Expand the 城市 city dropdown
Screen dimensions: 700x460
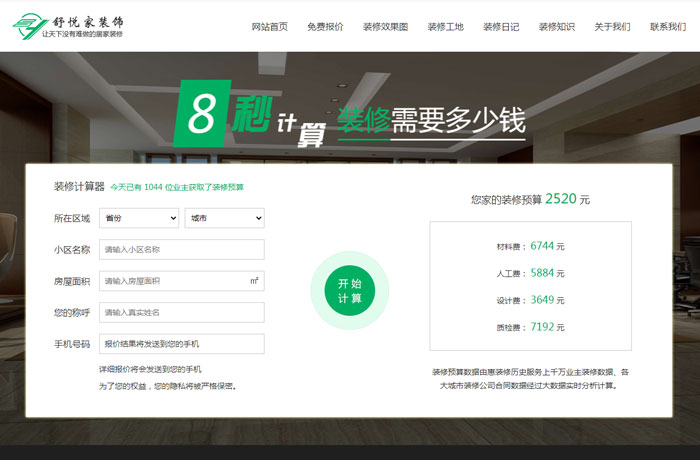(x=224, y=218)
